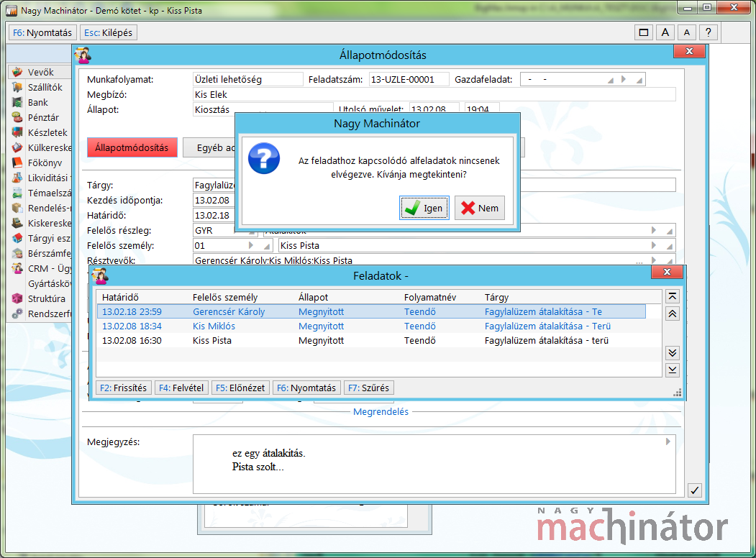
Task: Click the Határidő date field 13.02.18
Action: point(214,216)
